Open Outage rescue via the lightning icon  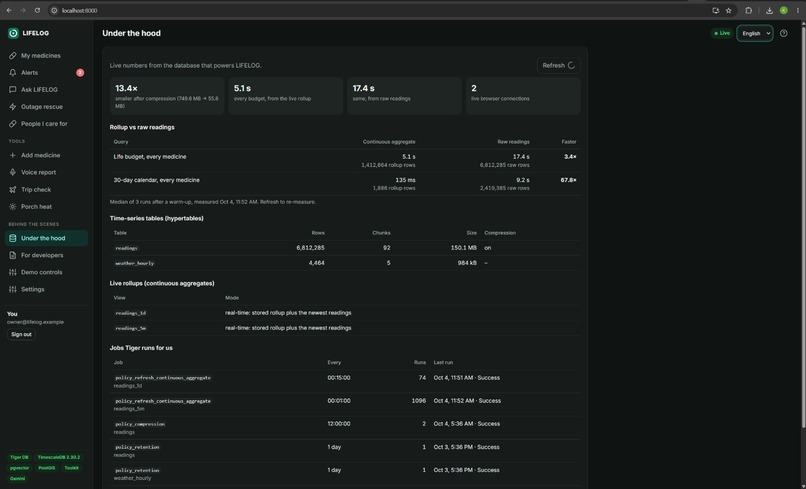[12, 106]
